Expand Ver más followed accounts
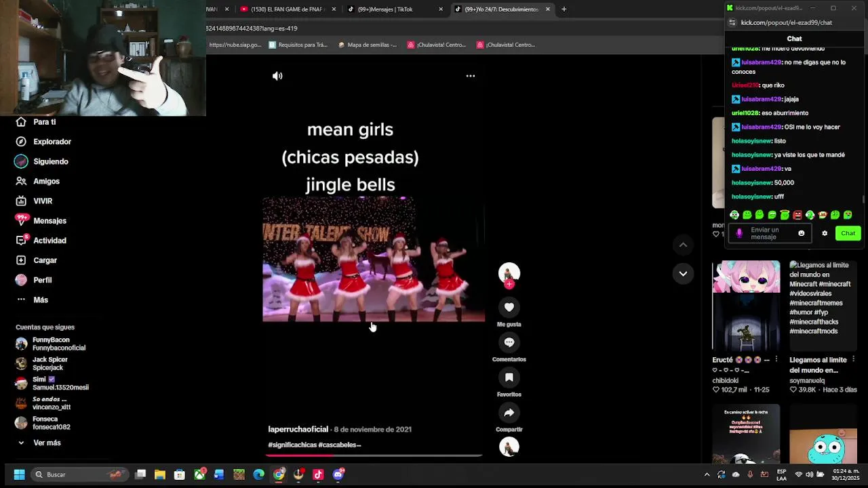This screenshot has height=488, width=868. [47, 443]
